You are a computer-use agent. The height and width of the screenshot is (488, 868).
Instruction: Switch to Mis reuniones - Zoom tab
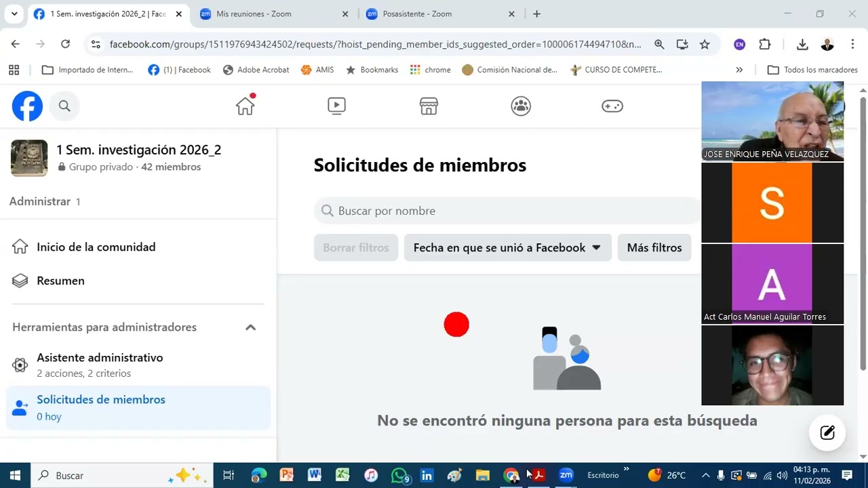275,14
